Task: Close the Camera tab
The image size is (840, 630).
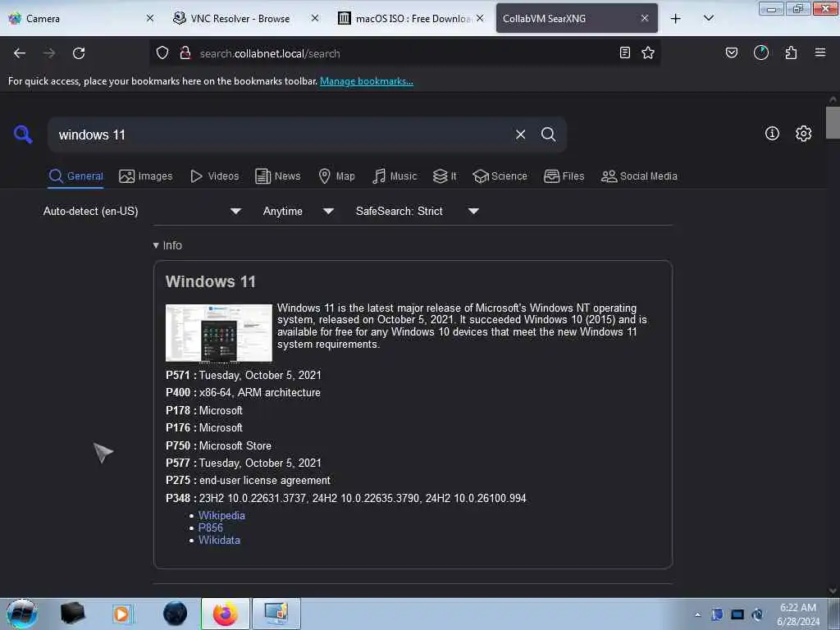Action: click(150, 18)
